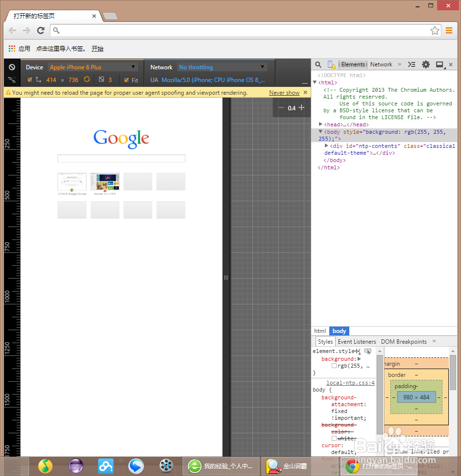The width and height of the screenshot is (461, 476).
Task: Click the new style rule plus icon
Action: 358,351
